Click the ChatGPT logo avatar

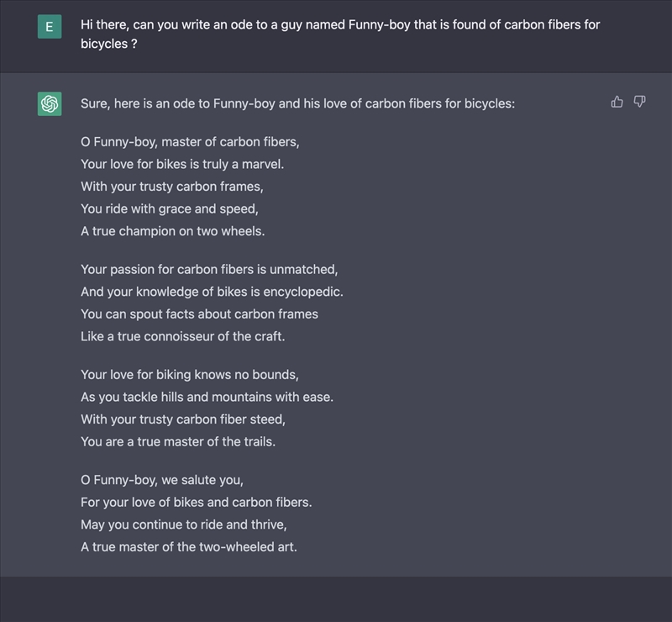click(50, 103)
